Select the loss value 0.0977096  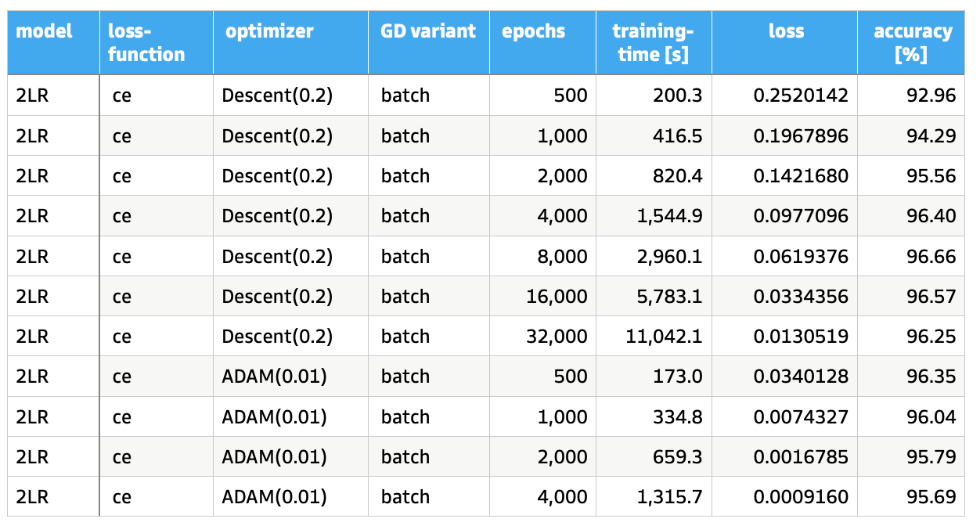pos(801,216)
